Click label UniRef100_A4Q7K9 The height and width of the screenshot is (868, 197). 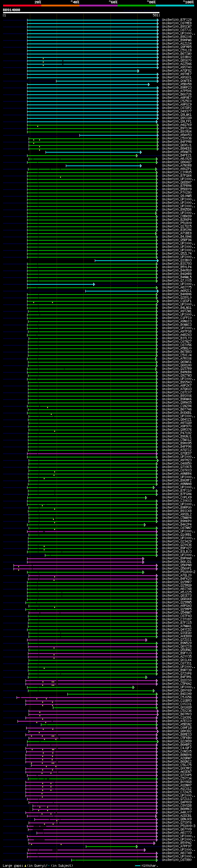[177, 125]
